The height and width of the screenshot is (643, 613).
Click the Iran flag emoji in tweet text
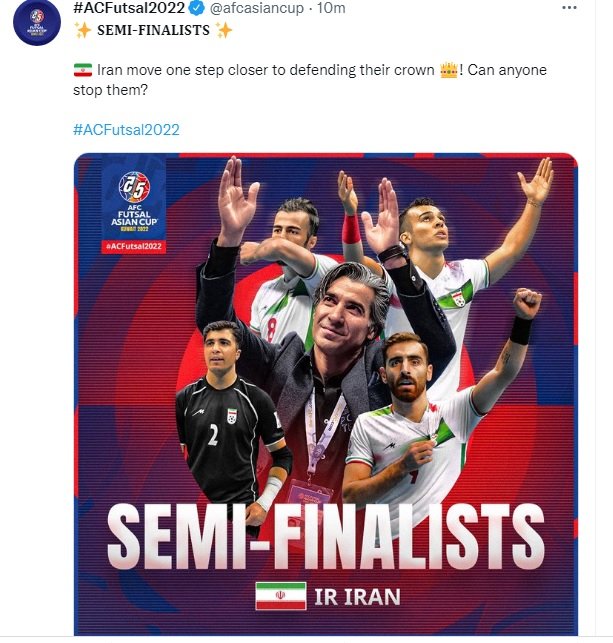point(83,70)
